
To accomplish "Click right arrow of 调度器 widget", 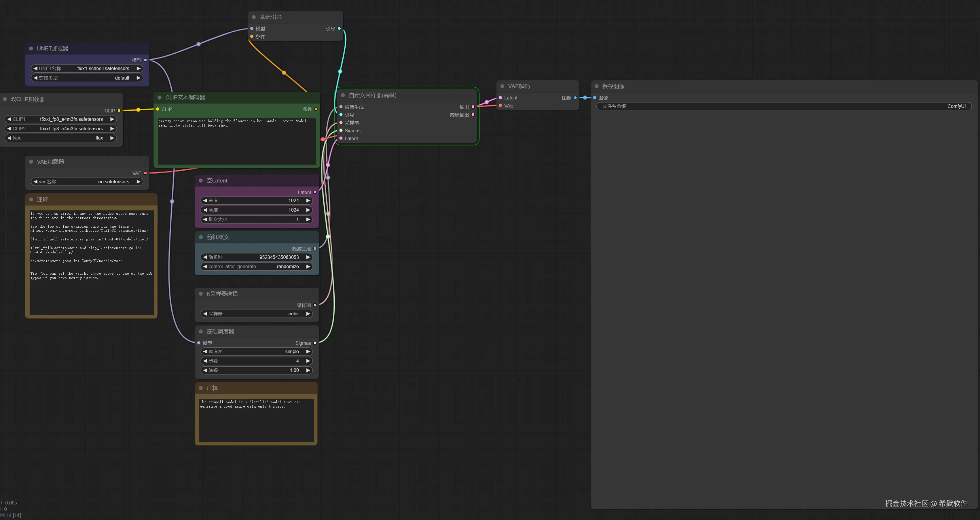I will click(x=308, y=351).
